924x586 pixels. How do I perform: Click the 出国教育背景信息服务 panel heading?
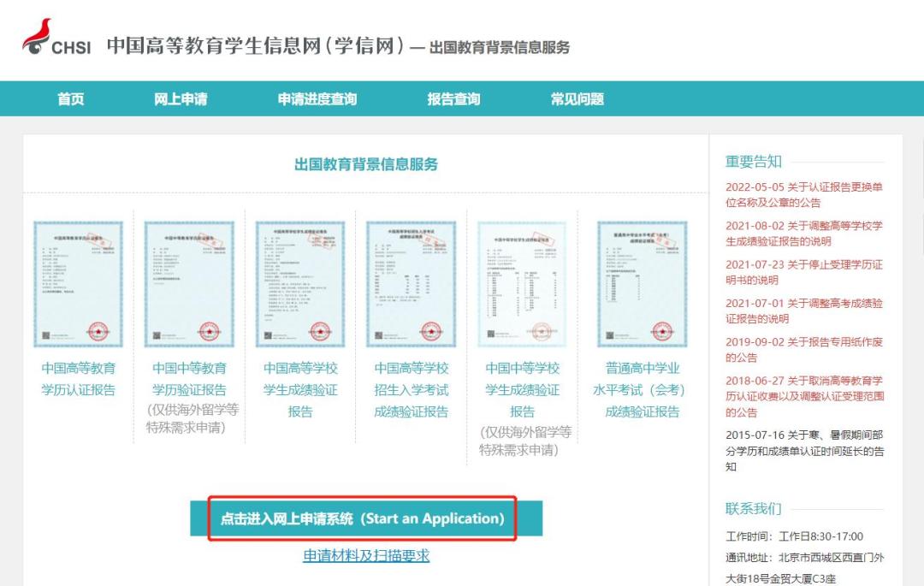pos(366,164)
